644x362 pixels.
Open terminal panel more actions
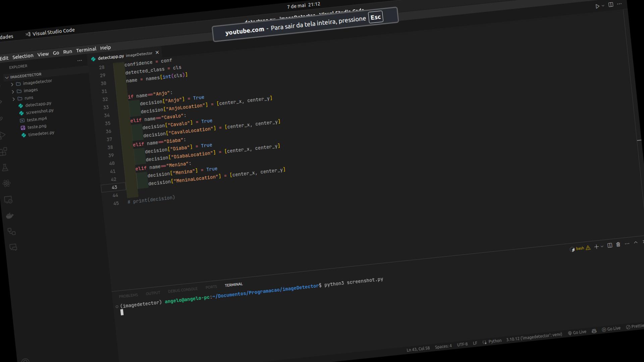tap(627, 244)
